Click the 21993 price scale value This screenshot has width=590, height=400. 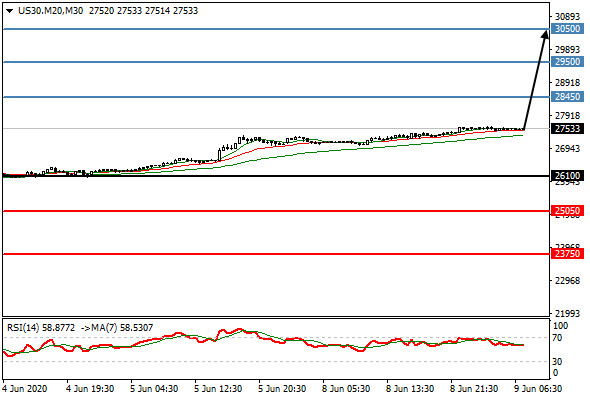pyautogui.click(x=567, y=313)
